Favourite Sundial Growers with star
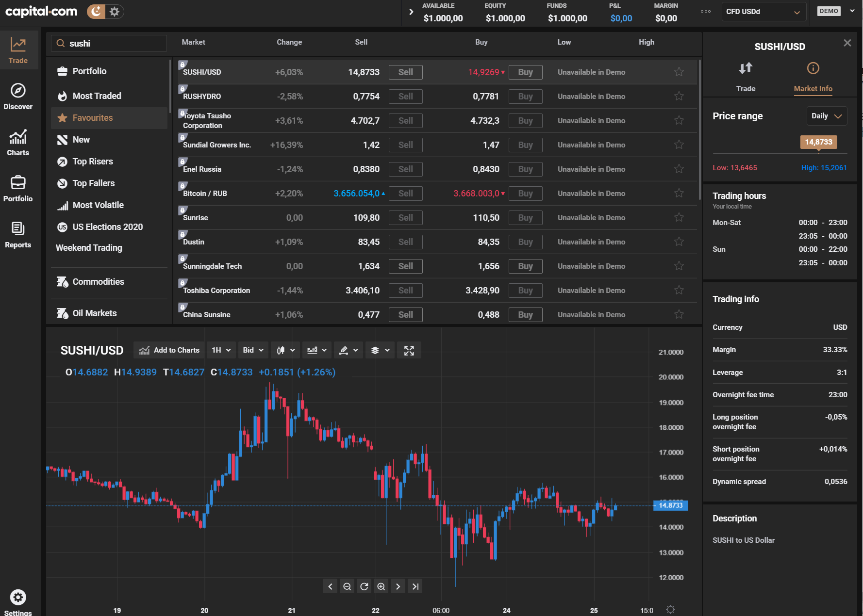Screen dimensions: 863x616 click(x=679, y=145)
